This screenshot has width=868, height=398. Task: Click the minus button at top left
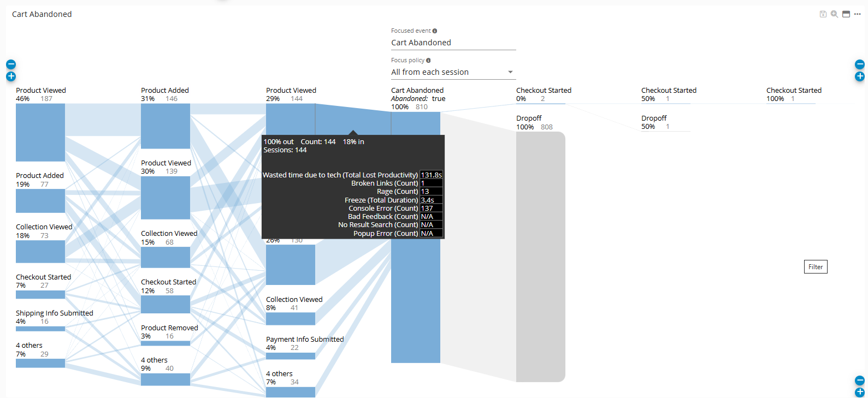(x=11, y=64)
